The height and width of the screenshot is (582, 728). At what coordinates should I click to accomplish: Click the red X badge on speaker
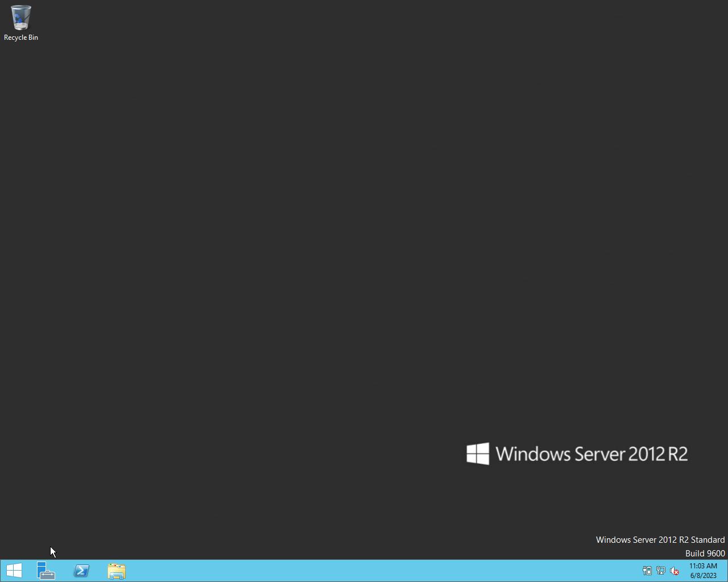[676, 573]
